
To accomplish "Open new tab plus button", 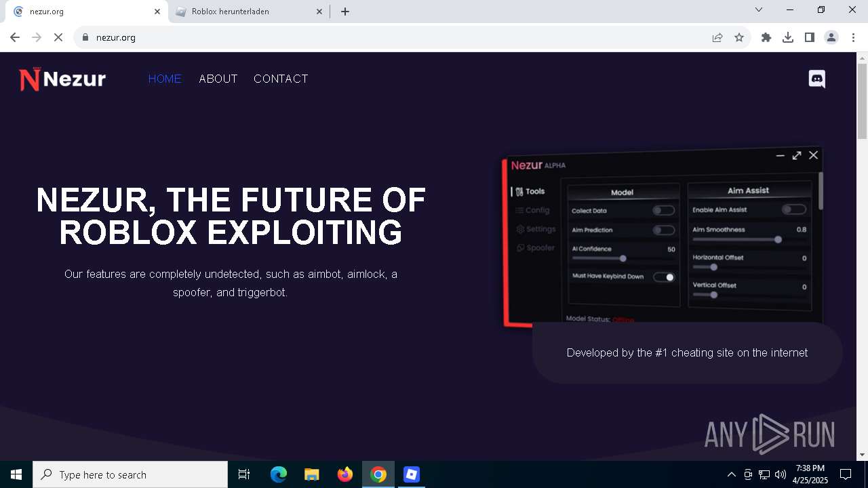I will [x=345, y=12].
